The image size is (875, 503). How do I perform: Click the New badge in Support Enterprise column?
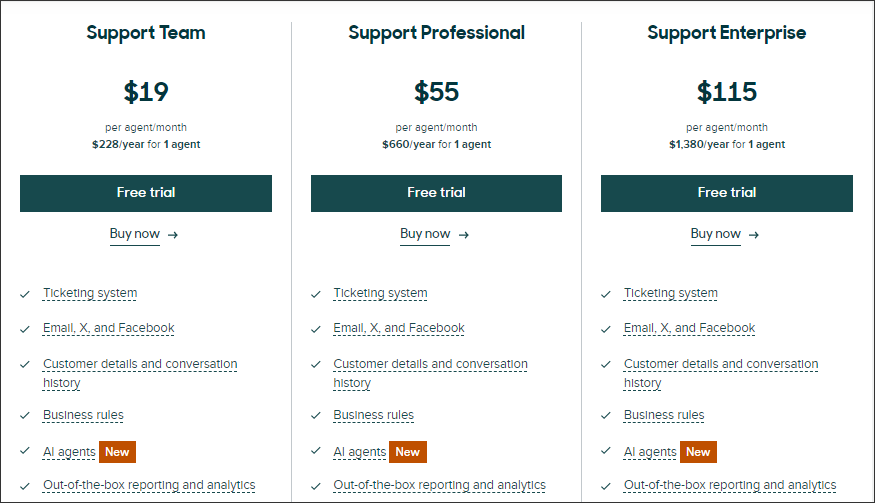[x=698, y=452]
